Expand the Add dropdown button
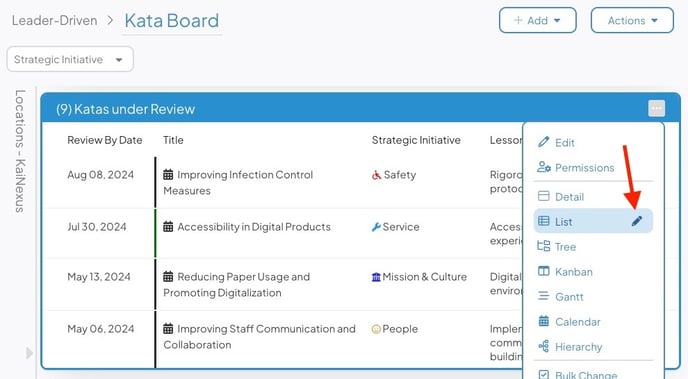 [x=538, y=20]
